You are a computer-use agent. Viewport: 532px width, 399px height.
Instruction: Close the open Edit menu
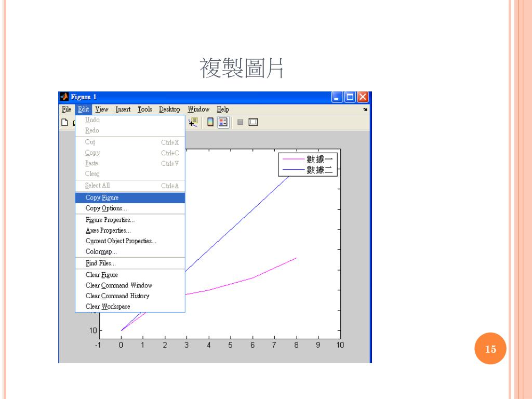[83, 109]
